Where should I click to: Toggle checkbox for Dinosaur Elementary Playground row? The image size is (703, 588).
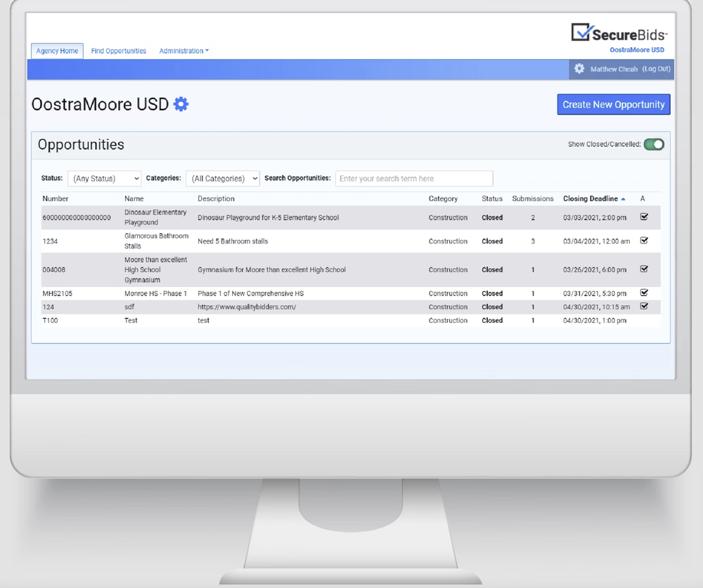[644, 217]
